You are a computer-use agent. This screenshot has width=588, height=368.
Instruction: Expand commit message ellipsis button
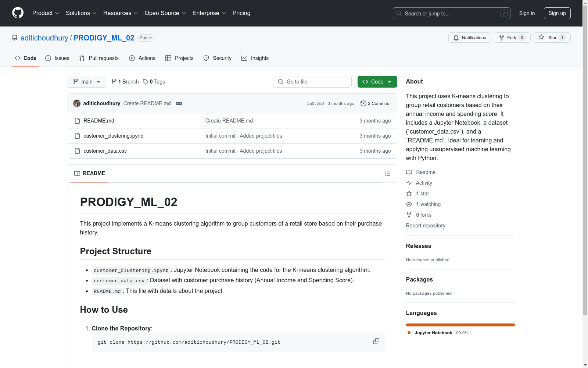coord(179,103)
